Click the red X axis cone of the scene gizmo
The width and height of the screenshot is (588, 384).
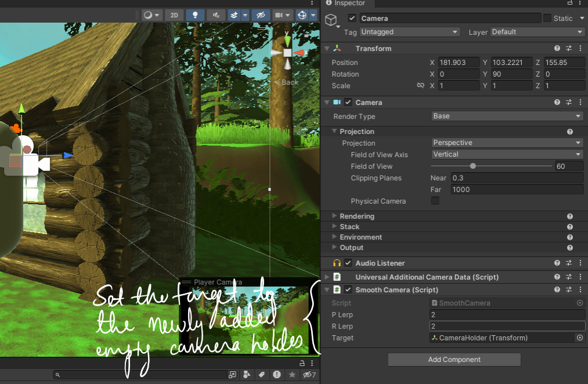[x=300, y=53]
